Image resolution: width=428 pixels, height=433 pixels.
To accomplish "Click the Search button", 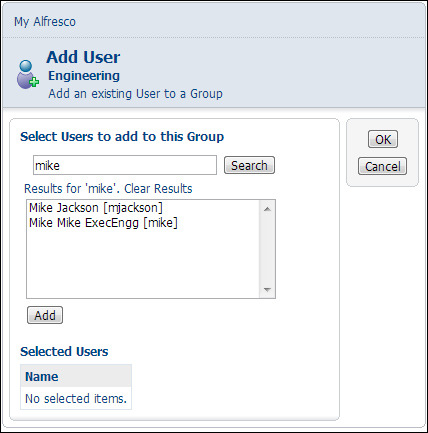I will pyautogui.click(x=249, y=165).
